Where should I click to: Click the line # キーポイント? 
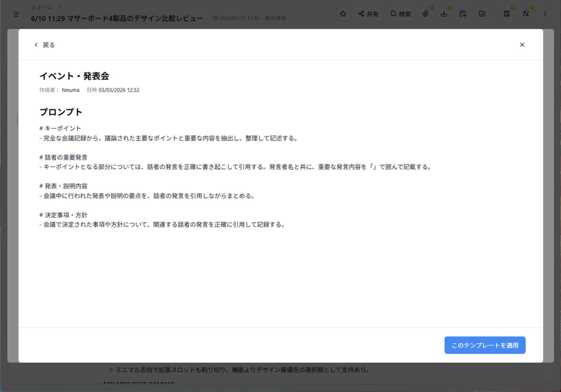click(x=60, y=128)
